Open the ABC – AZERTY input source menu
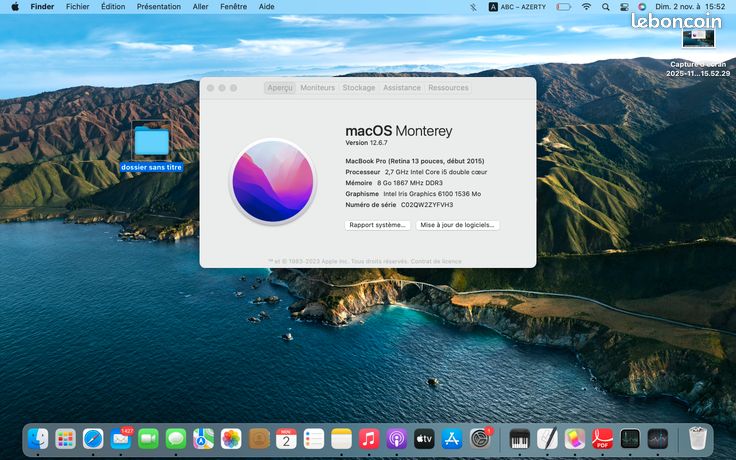 tap(517, 7)
